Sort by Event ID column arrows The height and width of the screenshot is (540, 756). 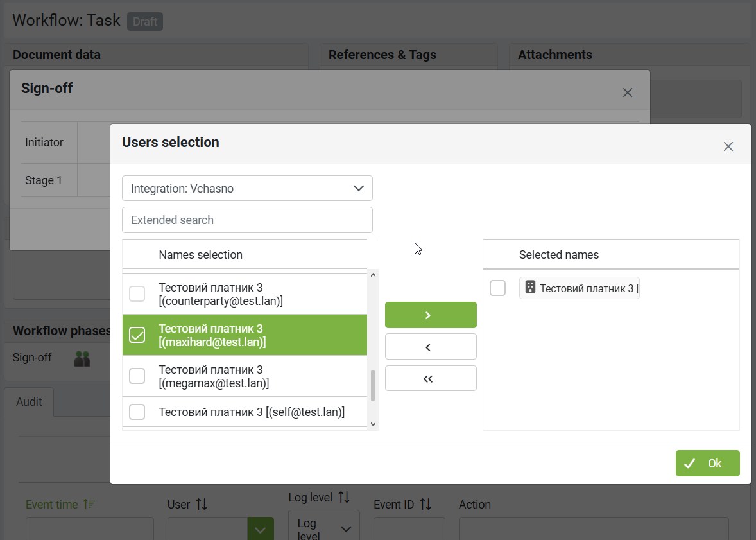click(x=425, y=505)
